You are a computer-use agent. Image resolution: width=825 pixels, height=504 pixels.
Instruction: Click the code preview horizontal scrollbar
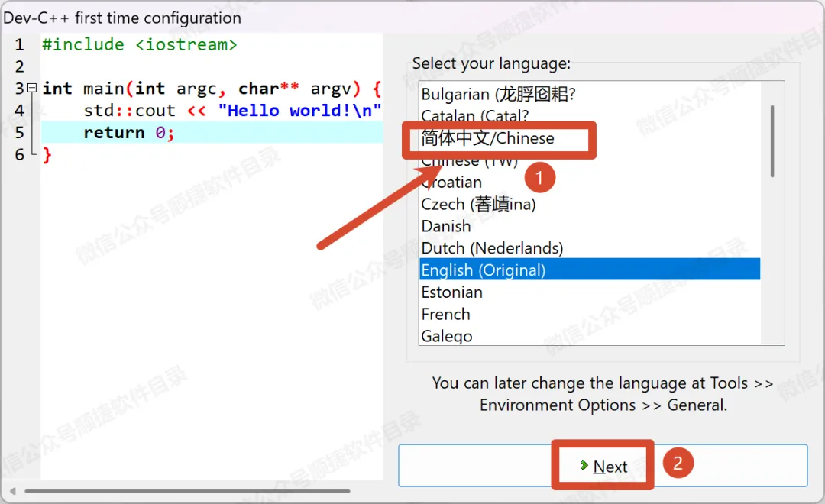coord(187,491)
